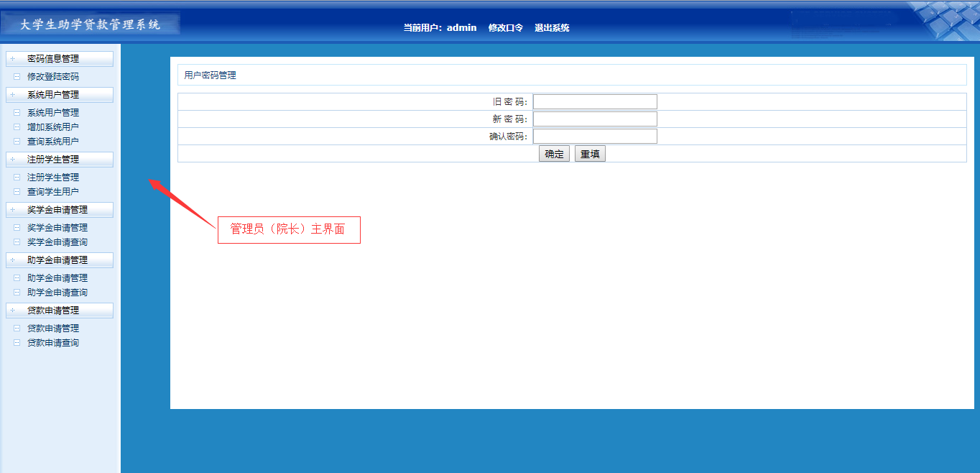980x473 pixels.
Task: Collapse the 奖学金申请管理 section header
Action: (x=59, y=210)
